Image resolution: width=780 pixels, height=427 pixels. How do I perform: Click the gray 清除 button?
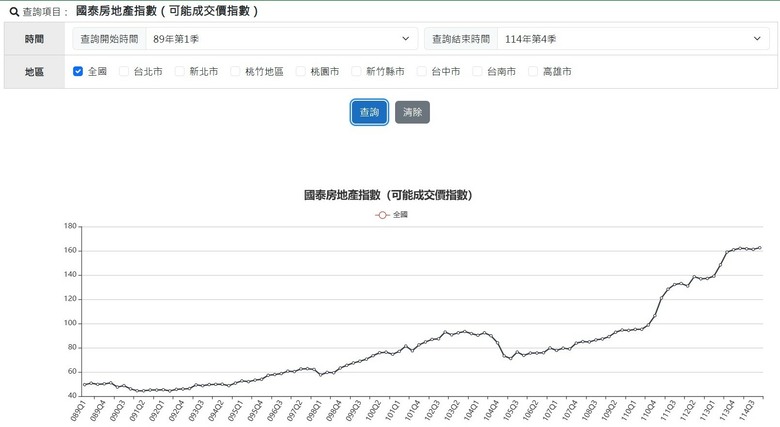coord(412,112)
